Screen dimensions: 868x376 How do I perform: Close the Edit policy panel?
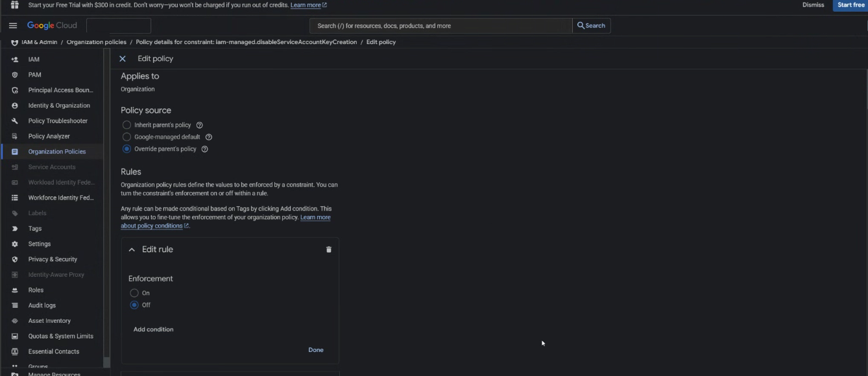point(123,58)
